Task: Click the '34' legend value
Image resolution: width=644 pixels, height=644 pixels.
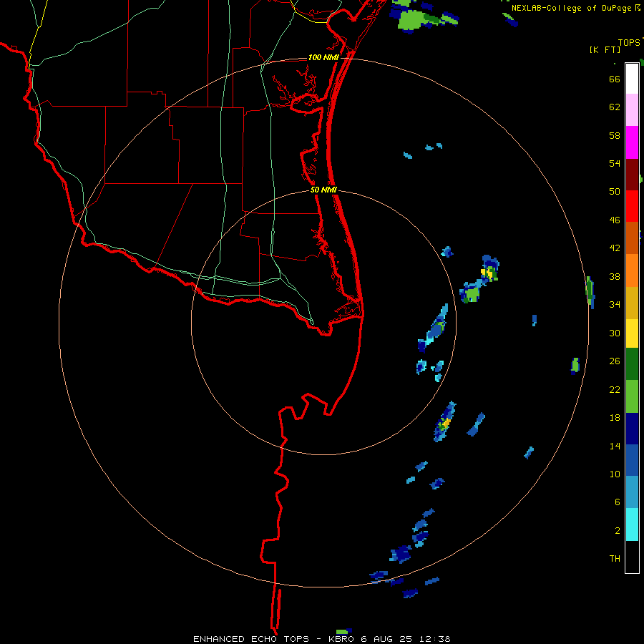Action: [615, 305]
